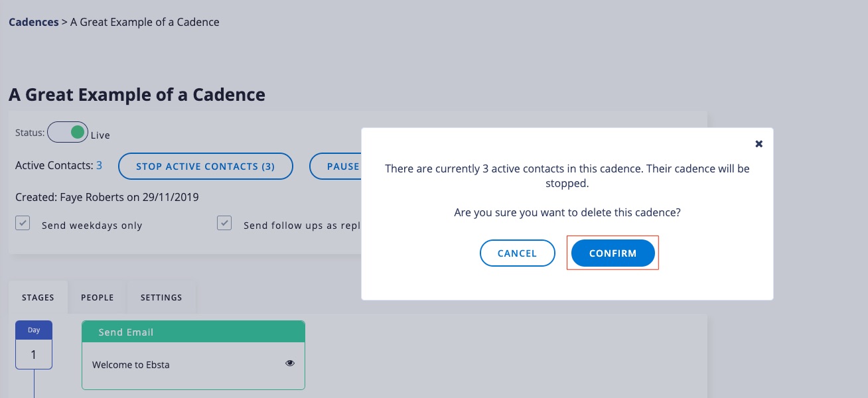Viewport: 868px width, 398px height.
Task: Open the Send Email stage header
Action: pos(193,332)
